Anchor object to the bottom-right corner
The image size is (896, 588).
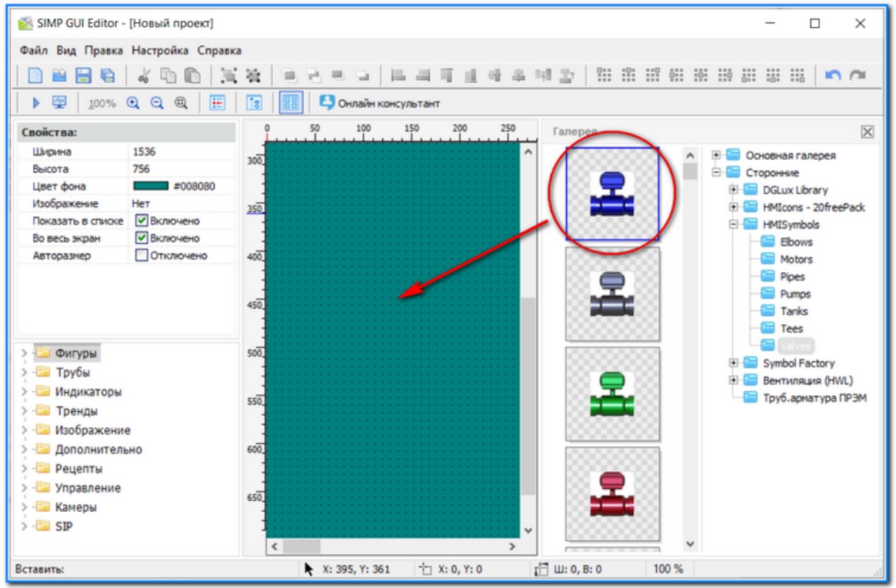pyautogui.click(x=797, y=75)
